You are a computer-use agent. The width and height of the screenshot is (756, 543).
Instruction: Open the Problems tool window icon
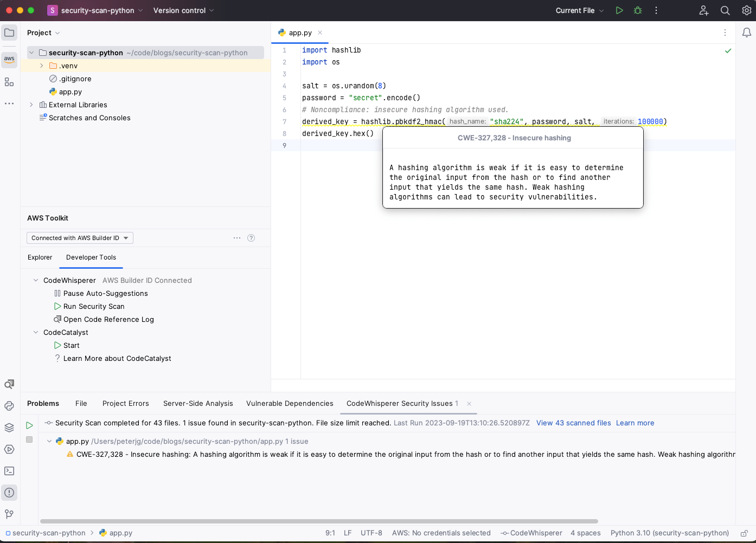(9, 492)
